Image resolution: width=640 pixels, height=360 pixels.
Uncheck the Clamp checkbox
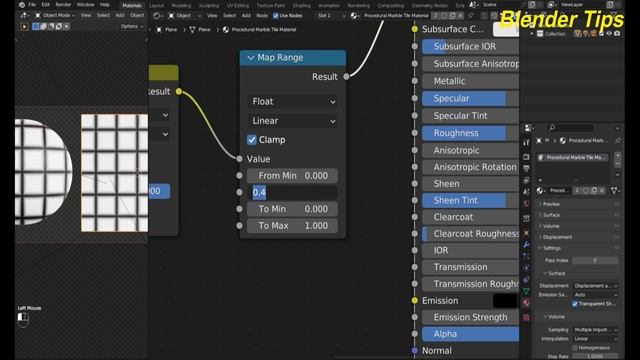tap(252, 140)
